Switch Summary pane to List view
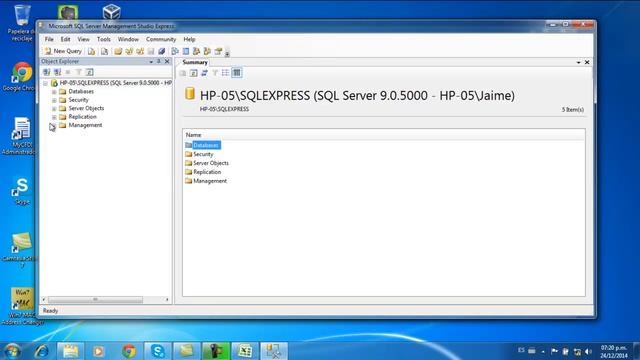 (225, 73)
